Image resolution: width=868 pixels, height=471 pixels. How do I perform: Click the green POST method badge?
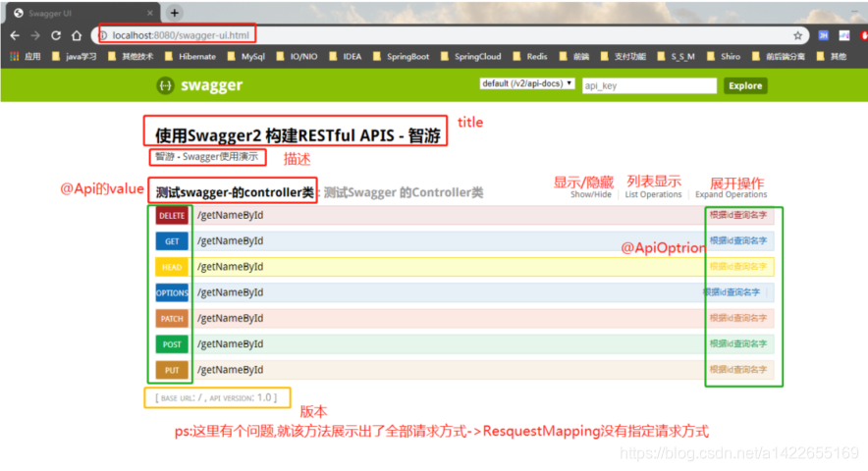pyautogui.click(x=172, y=344)
